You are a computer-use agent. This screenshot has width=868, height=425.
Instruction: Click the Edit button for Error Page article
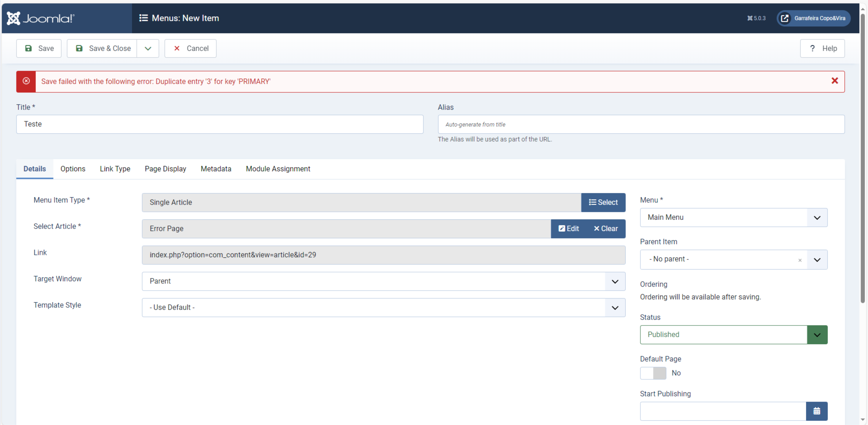click(x=569, y=229)
